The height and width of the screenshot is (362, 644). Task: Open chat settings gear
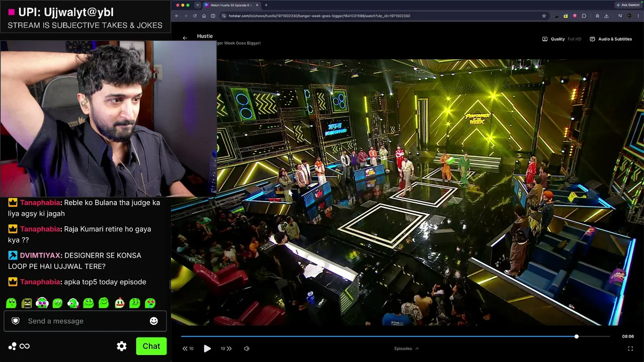pyautogui.click(x=122, y=346)
